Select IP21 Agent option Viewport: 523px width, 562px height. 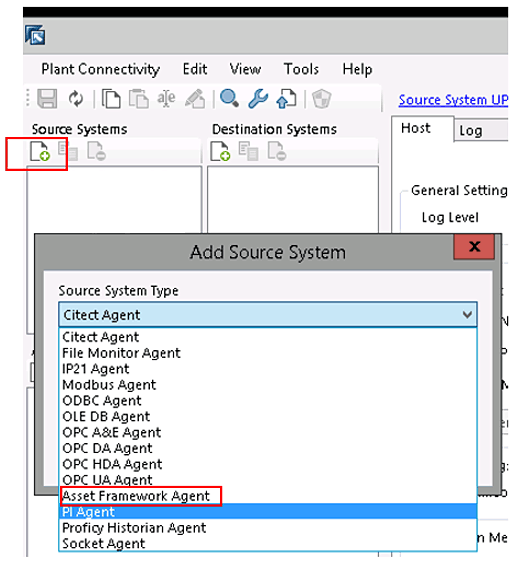pyautogui.click(x=268, y=369)
